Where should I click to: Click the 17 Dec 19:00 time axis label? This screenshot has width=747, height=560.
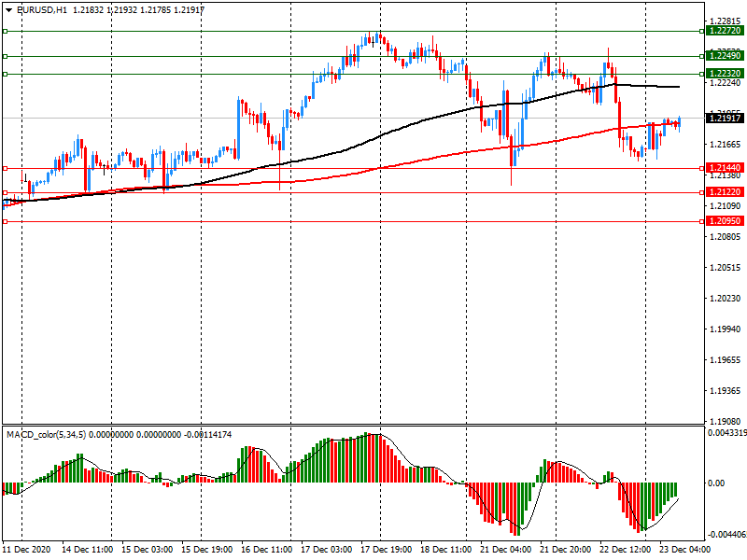381,552
